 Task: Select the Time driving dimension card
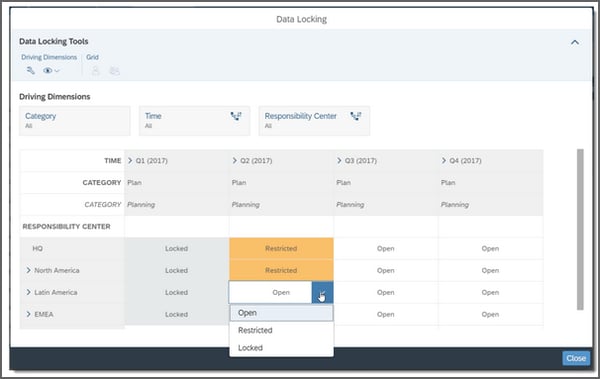point(194,121)
